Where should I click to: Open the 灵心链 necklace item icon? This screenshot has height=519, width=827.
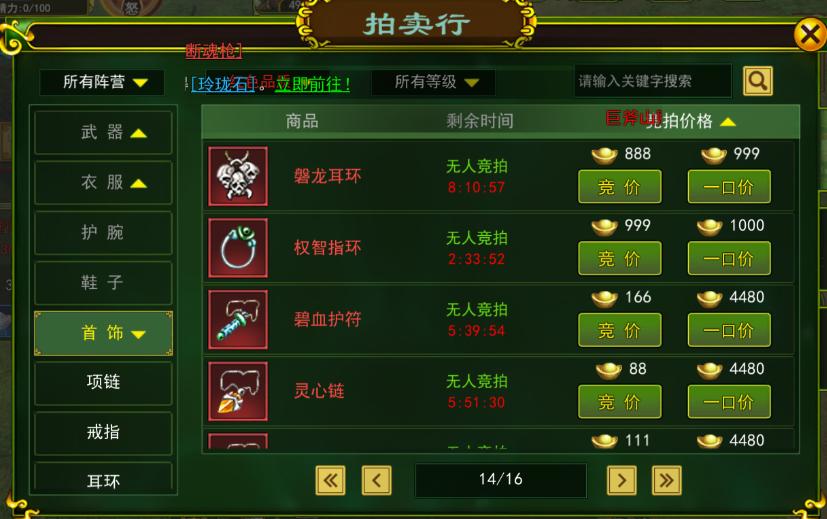pyautogui.click(x=238, y=391)
